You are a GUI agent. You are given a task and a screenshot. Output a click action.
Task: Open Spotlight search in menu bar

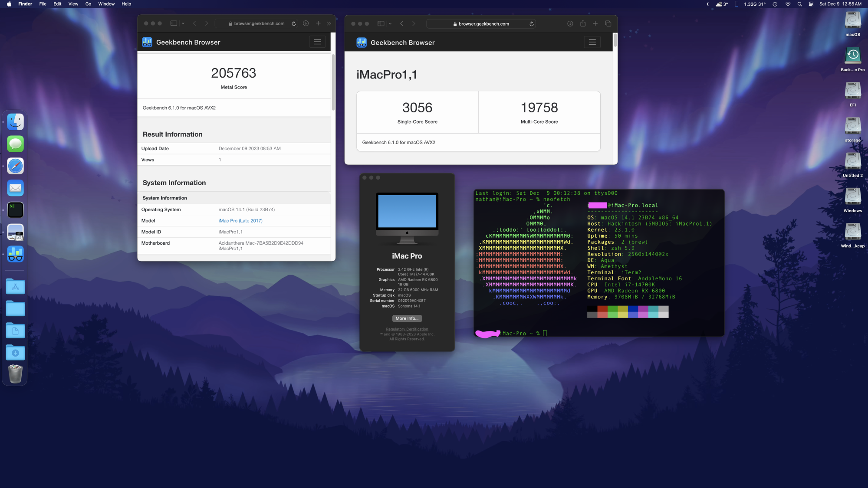(799, 4)
